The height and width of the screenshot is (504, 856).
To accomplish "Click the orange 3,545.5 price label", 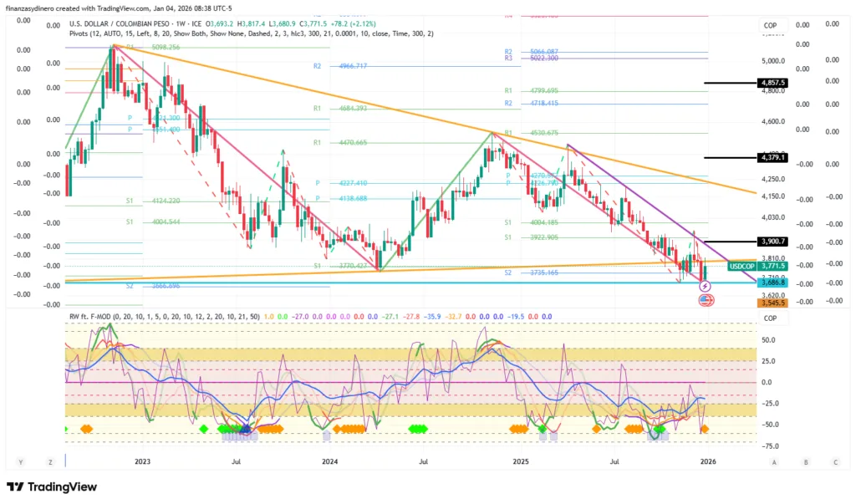I will click(x=772, y=303).
